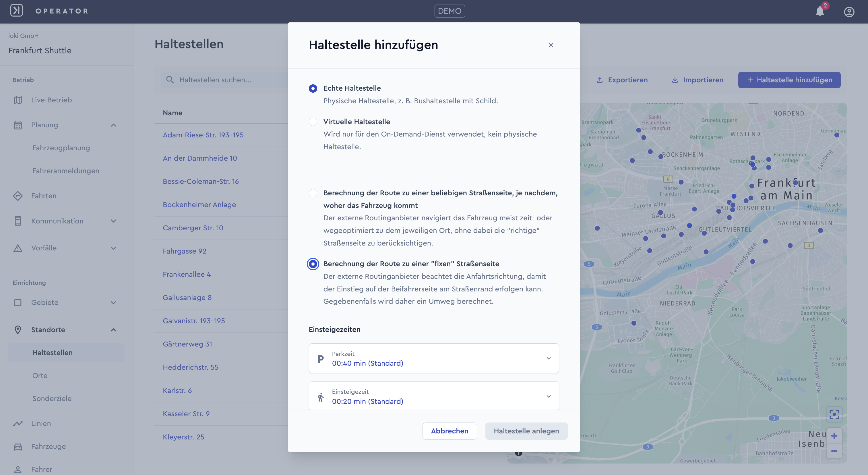
Task: Click the Linien graph icon
Action: [x=18, y=423]
